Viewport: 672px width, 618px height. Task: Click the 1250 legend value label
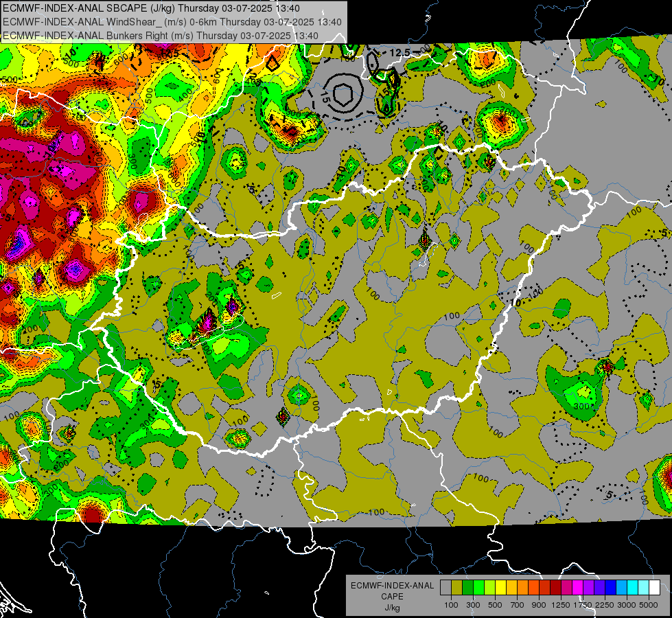(561, 605)
